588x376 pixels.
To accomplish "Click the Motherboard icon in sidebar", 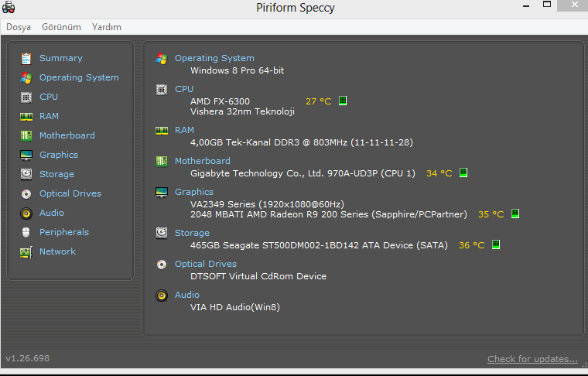I will (26, 135).
